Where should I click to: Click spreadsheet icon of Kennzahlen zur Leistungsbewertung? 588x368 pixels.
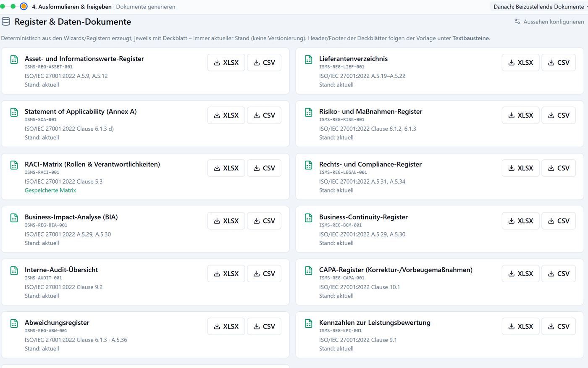[x=308, y=323]
